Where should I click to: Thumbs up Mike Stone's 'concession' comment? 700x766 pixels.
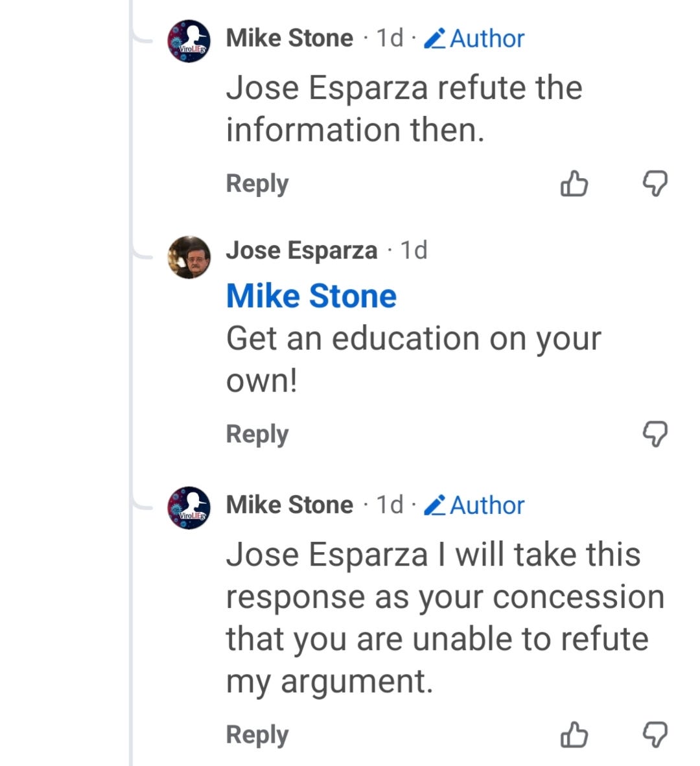(574, 735)
